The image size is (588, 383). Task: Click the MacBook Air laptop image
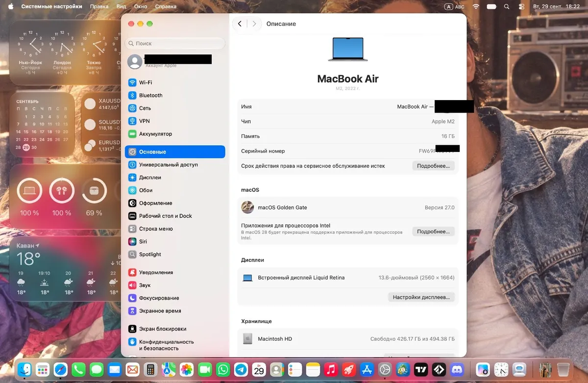[348, 49]
